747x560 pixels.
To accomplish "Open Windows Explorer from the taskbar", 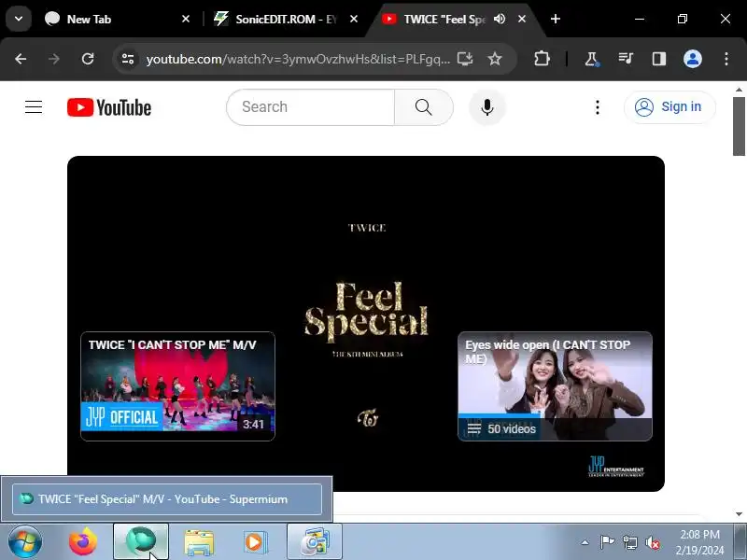I will pos(199,542).
